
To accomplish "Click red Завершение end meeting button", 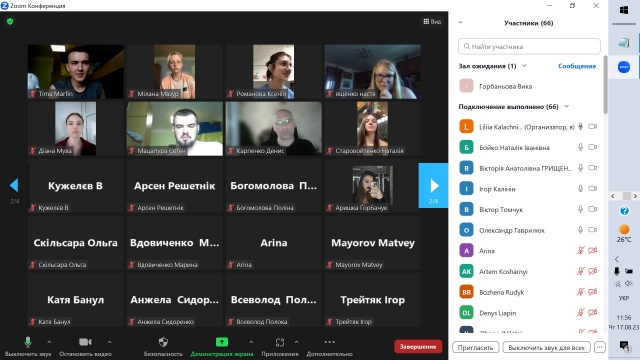I will pos(418,347).
